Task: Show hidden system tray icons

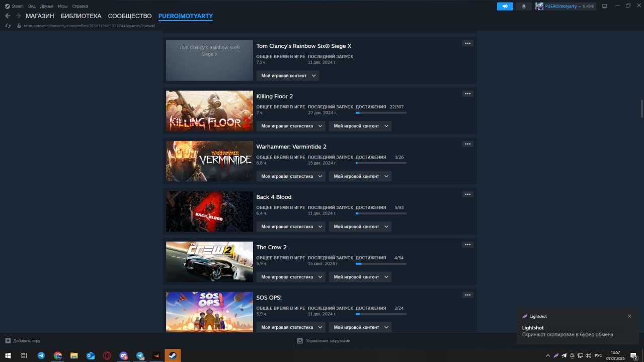Action: (x=548, y=355)
